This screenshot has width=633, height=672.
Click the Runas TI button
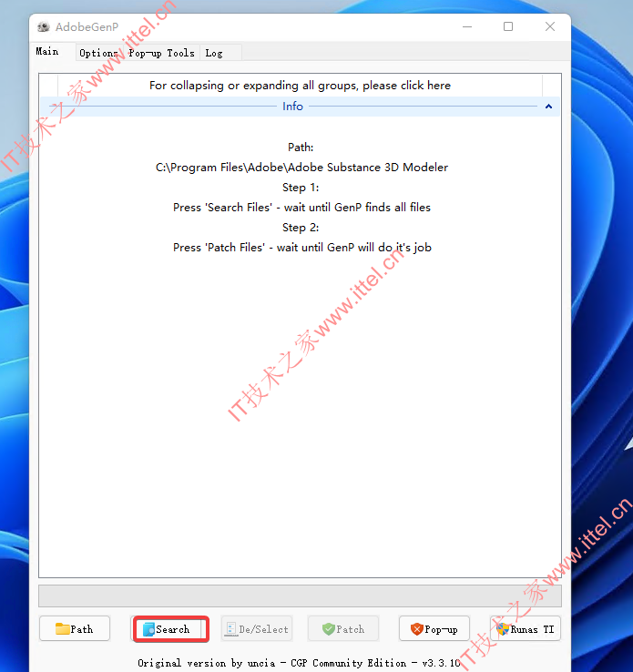click(526, 628)
